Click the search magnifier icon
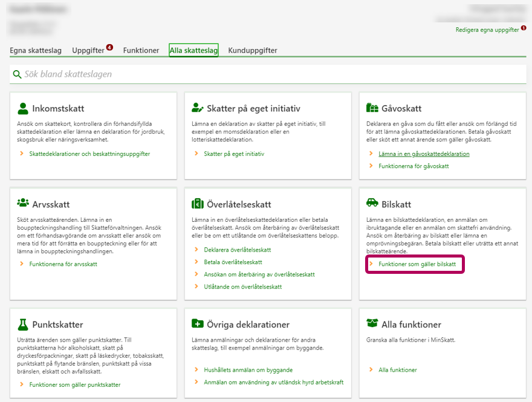Screen dimensions: 532x402 tap(17, 74)
